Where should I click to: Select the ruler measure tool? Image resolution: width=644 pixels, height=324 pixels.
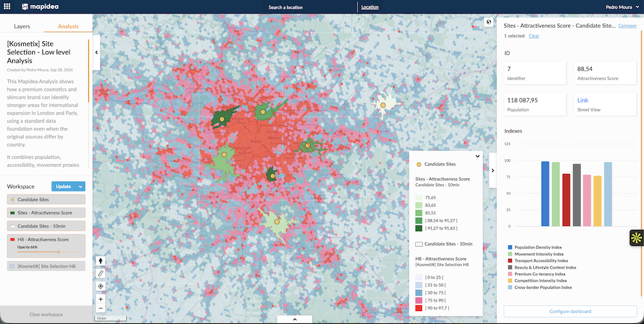tap(100, 274)
